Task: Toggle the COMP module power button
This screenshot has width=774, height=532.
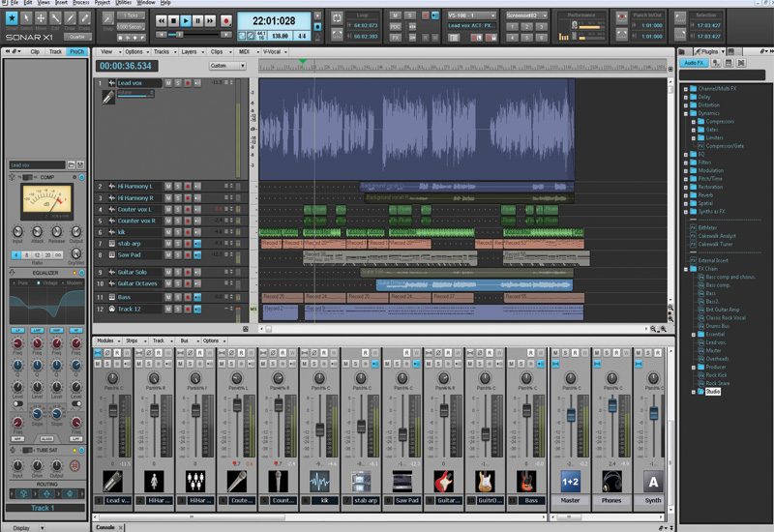Action: 81,177
